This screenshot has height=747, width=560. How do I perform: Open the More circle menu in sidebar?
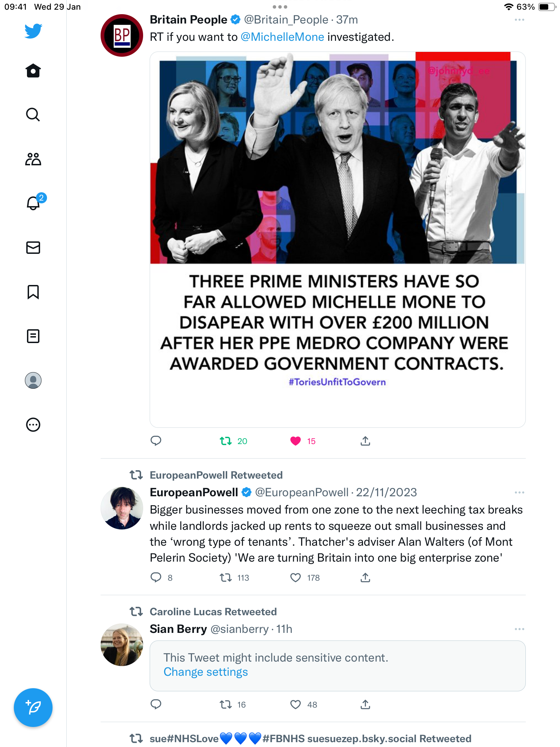click(33, 425)
